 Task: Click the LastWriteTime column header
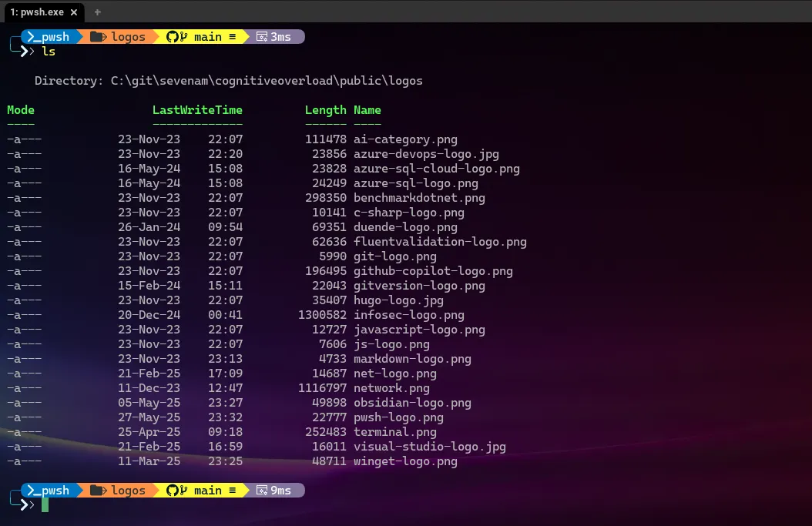(x=197, y=110)
